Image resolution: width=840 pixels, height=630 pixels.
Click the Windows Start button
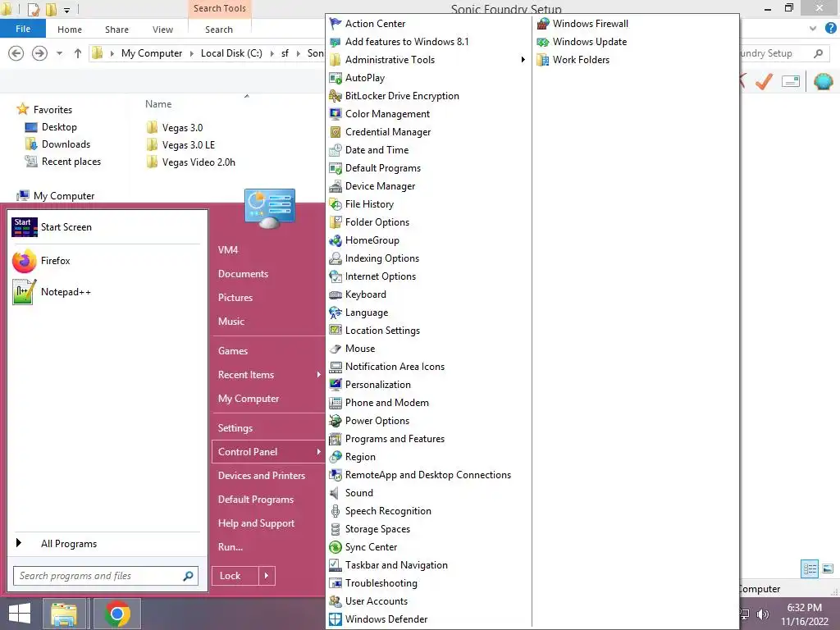tap(20, 614)
